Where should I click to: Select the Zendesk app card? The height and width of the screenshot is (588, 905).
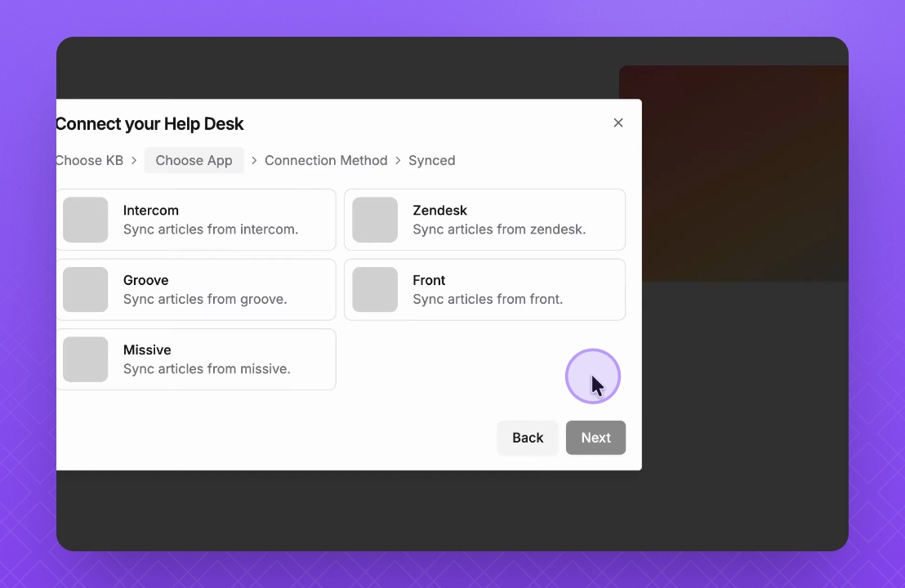485,220
